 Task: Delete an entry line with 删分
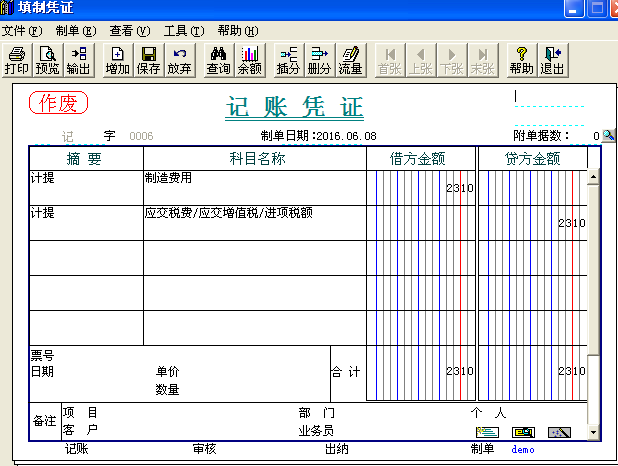tap(319, 60)
